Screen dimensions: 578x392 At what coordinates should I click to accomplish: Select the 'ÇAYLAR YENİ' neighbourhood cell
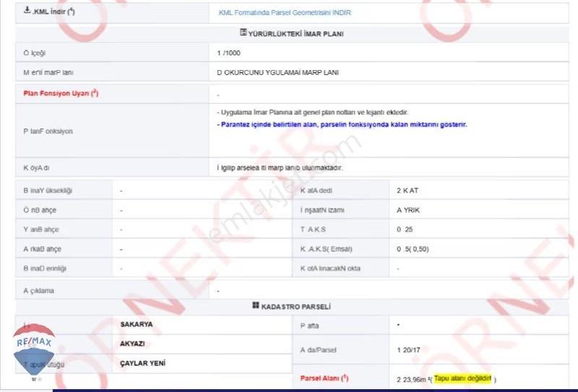point(142,363)
